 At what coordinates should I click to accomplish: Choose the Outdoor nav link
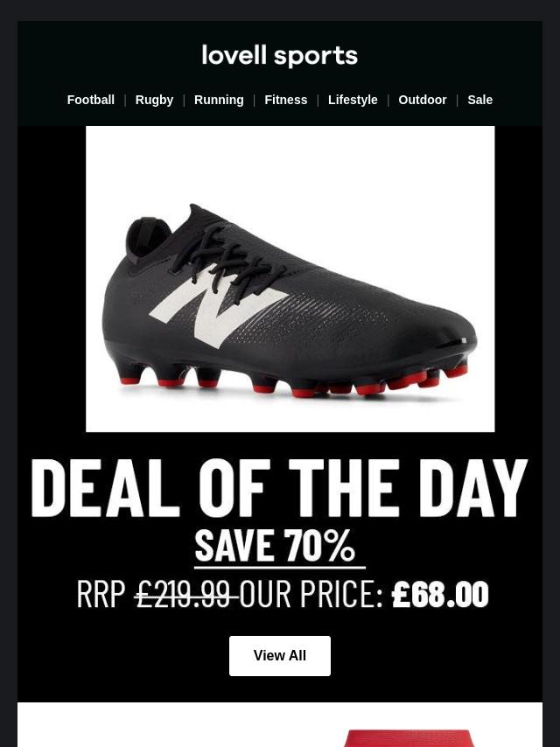pyautogui.click(x=423, y=100)
